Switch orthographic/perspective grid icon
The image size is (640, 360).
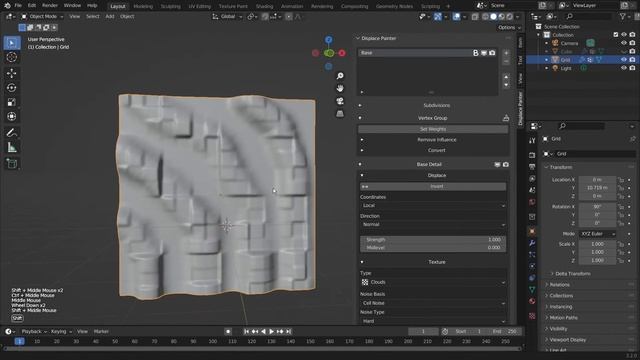point(340,113)
